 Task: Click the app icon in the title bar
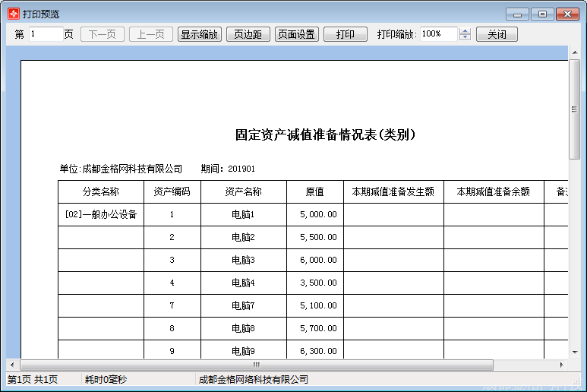tap(13, 14)
